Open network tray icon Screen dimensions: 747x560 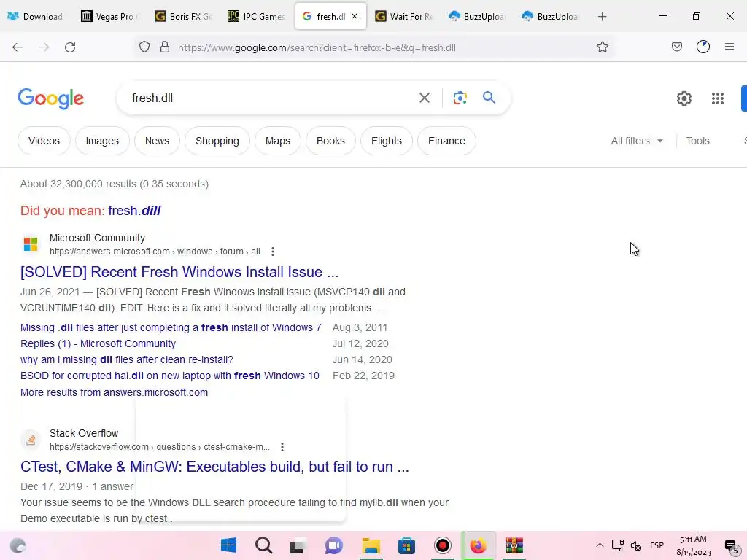coord(617,545)
